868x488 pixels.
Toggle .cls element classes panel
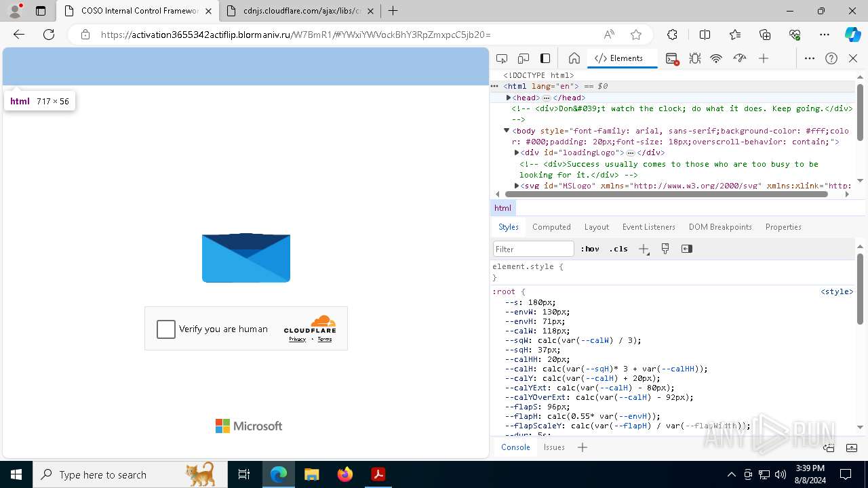coord(618,249)
